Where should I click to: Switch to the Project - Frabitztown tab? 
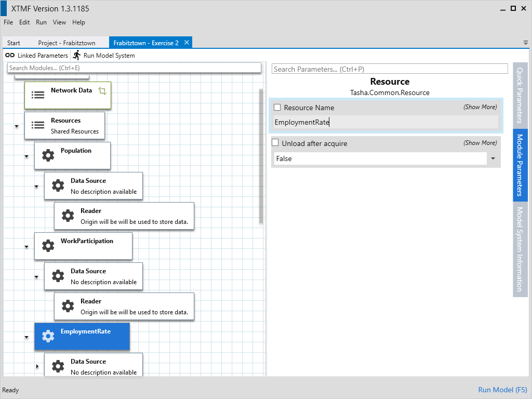(66, 43)
